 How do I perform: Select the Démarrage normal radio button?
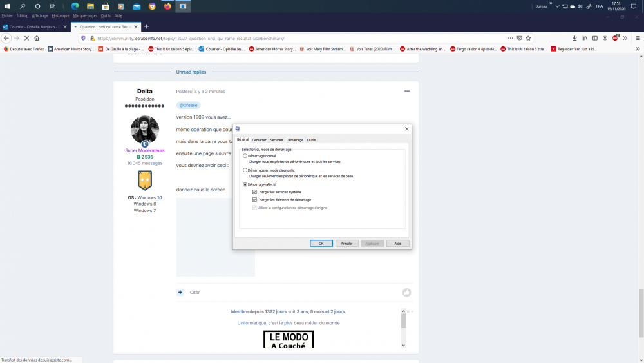pyautogui.click(x=245, y=156)
